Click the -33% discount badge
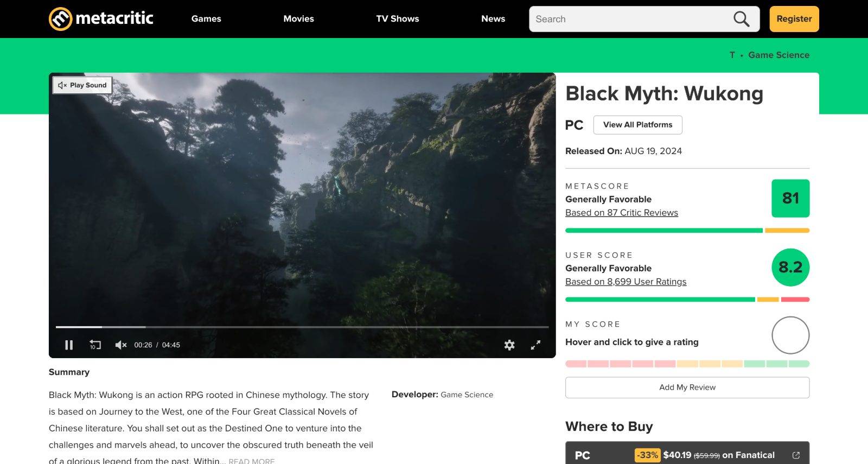Image resolution: width=868 pixels, height=464 pixels. point(647,455)
